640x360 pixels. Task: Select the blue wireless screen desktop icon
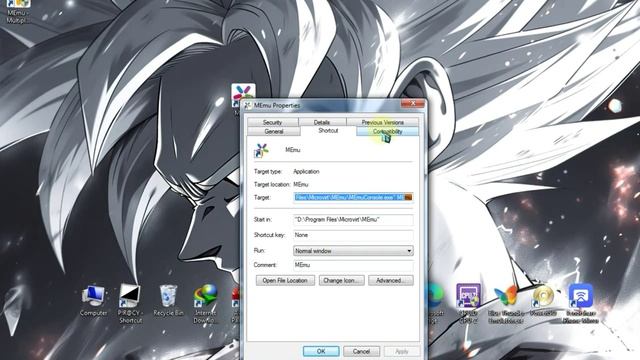[x=580, y=303]
